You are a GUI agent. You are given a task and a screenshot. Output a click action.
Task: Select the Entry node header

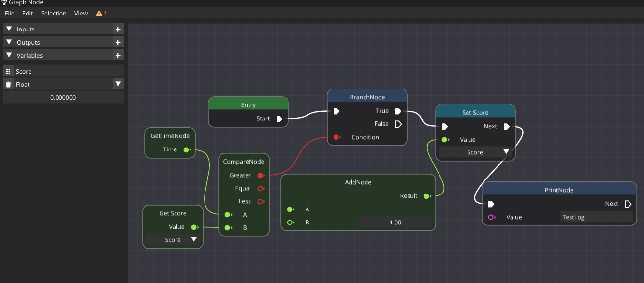click(x=249, y=105)
